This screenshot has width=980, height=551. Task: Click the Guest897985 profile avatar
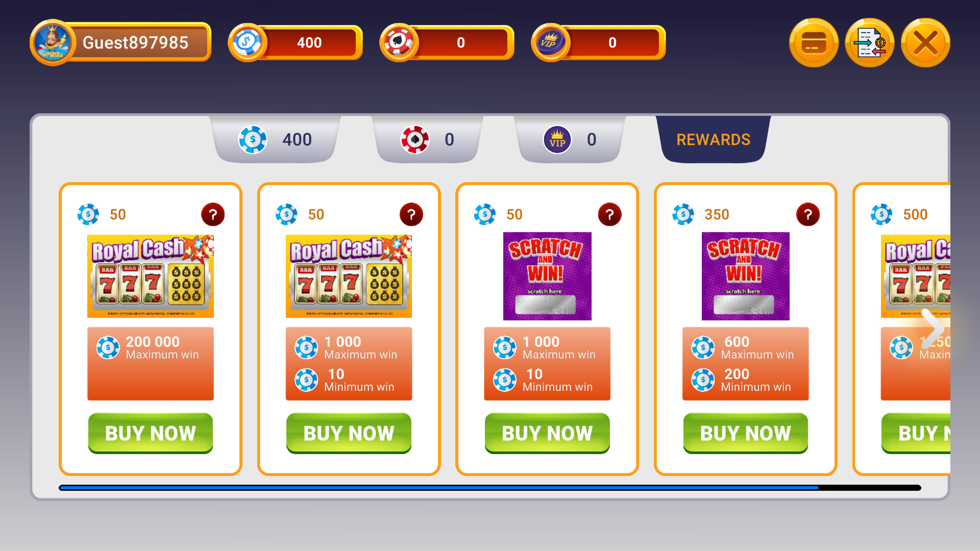click(53, 43)
